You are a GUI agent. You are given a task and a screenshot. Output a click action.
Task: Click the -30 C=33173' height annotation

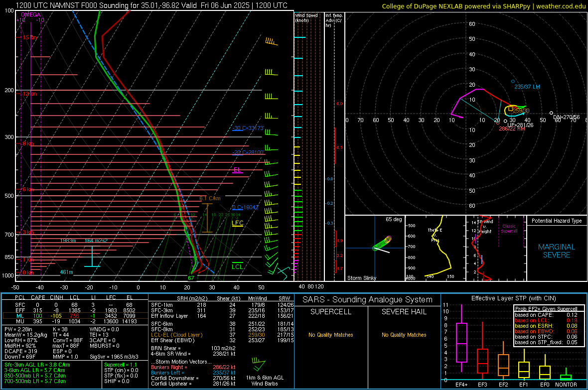(x=248, y=128)
